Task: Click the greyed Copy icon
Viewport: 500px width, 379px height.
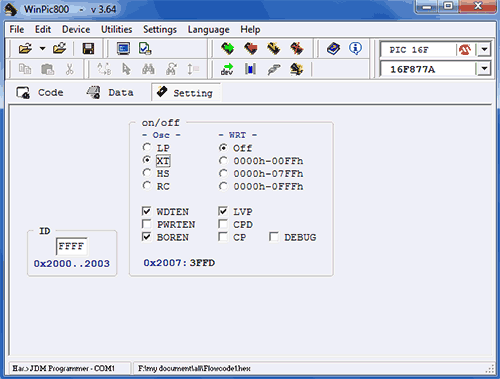Action: pos(25,69)
